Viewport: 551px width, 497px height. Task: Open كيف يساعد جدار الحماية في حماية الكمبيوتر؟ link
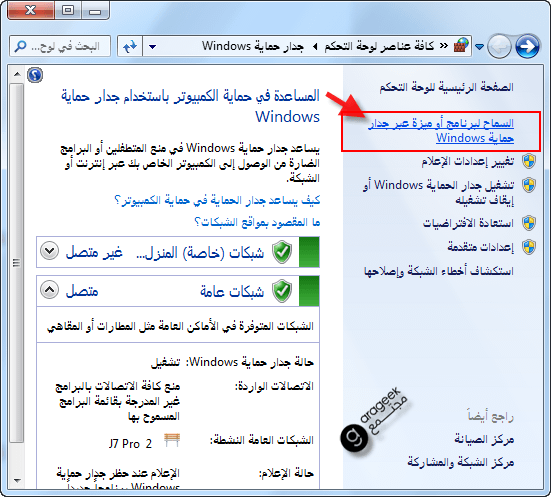[217, 201]
